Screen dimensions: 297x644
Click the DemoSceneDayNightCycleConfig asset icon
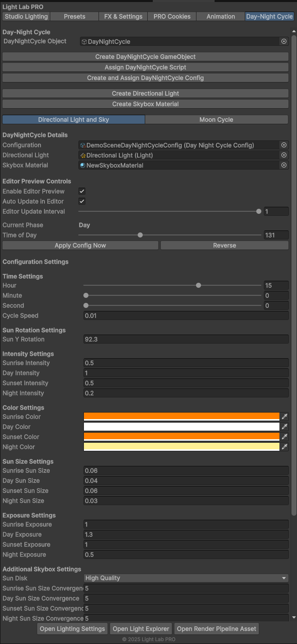pyautogui.click(x=83, y=145)
